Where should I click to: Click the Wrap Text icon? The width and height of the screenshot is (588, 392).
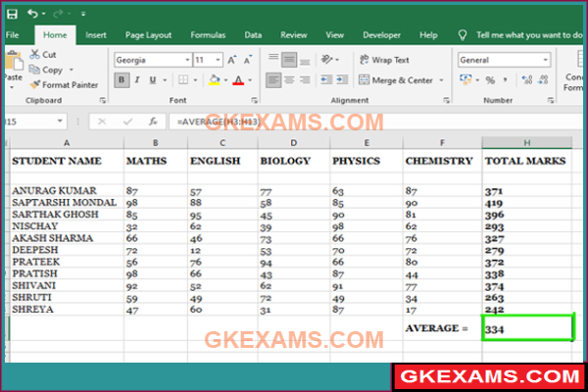[363, 60]
